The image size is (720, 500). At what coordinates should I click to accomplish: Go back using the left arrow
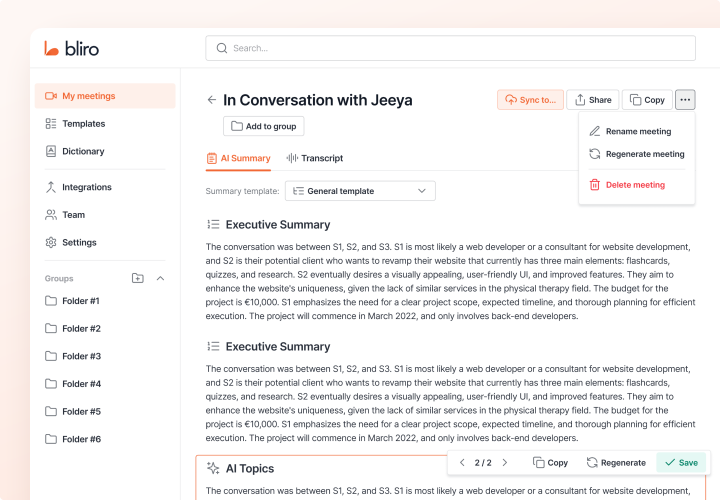[212, 100]
